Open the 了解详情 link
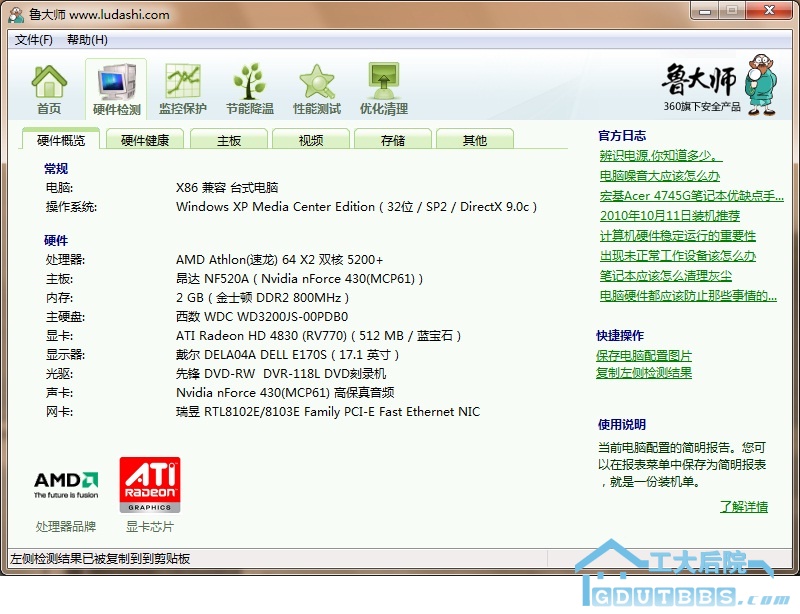The width and height of the screenshot is (800, 614). pos(743,507)
